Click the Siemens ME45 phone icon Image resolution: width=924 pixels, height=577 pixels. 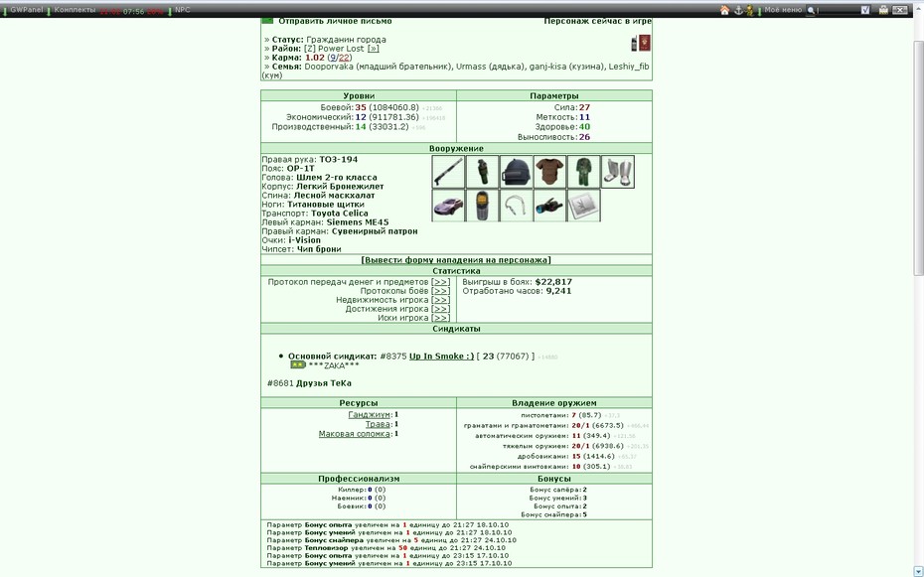483,206
